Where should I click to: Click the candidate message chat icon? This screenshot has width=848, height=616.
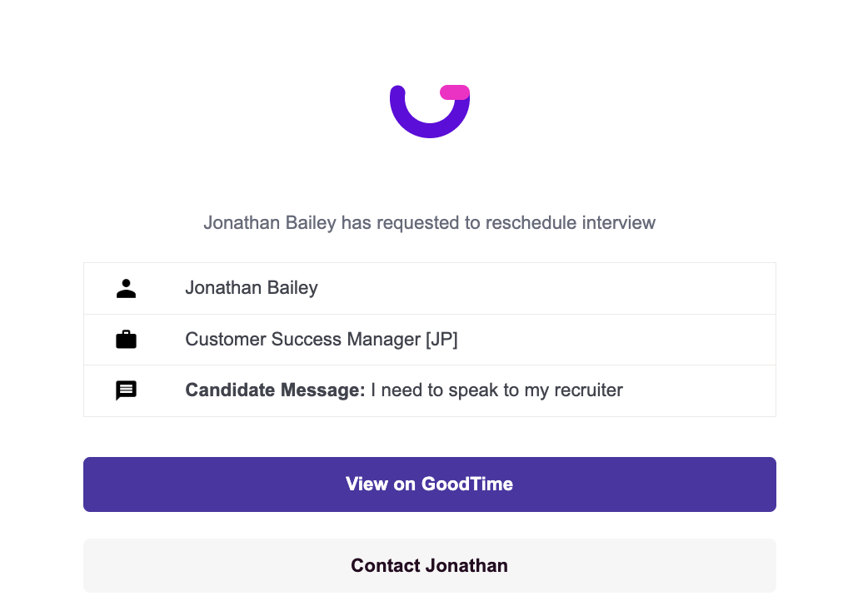click(x=126, y=390)
